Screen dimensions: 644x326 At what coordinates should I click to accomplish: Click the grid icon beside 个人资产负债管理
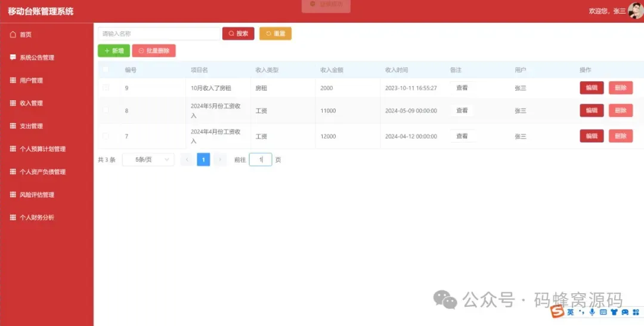pyautogui.click(x=13, y=172)
